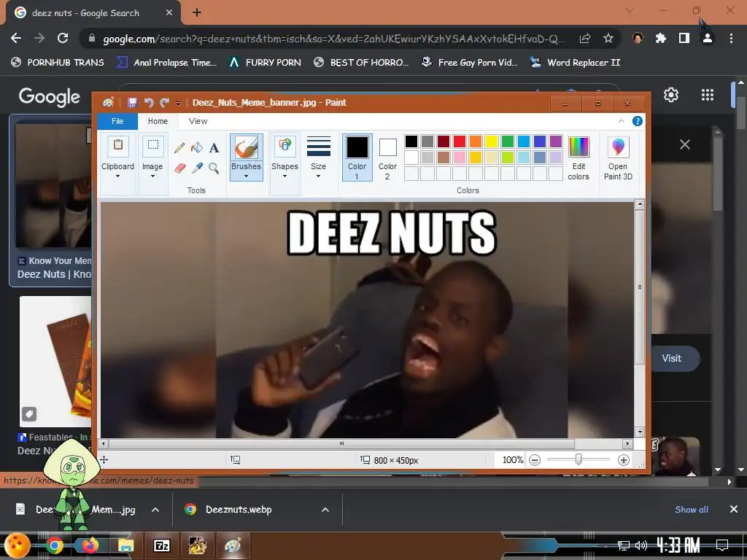Select the Eraser tool in Paint
The image size is (747, 560).
[179, 168]
